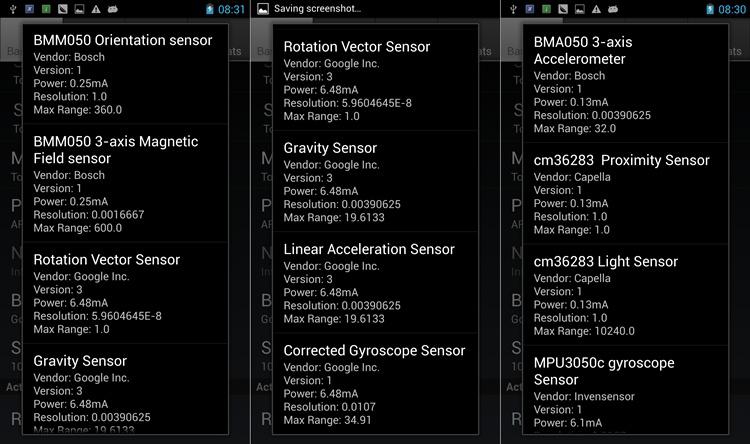Tap the battery icon beside 08:30
This screenshot has height=444, width=750.
point(710,9)
